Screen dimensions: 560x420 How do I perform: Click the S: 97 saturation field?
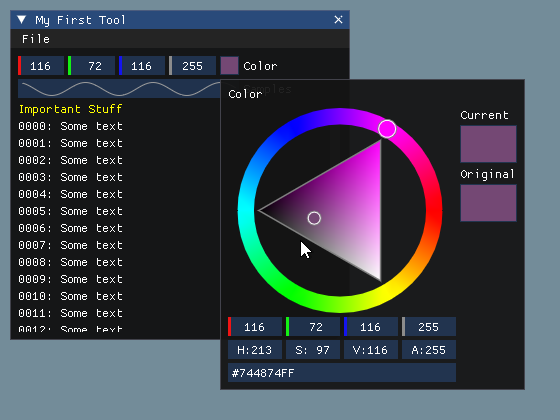click(x=313, y=350)
